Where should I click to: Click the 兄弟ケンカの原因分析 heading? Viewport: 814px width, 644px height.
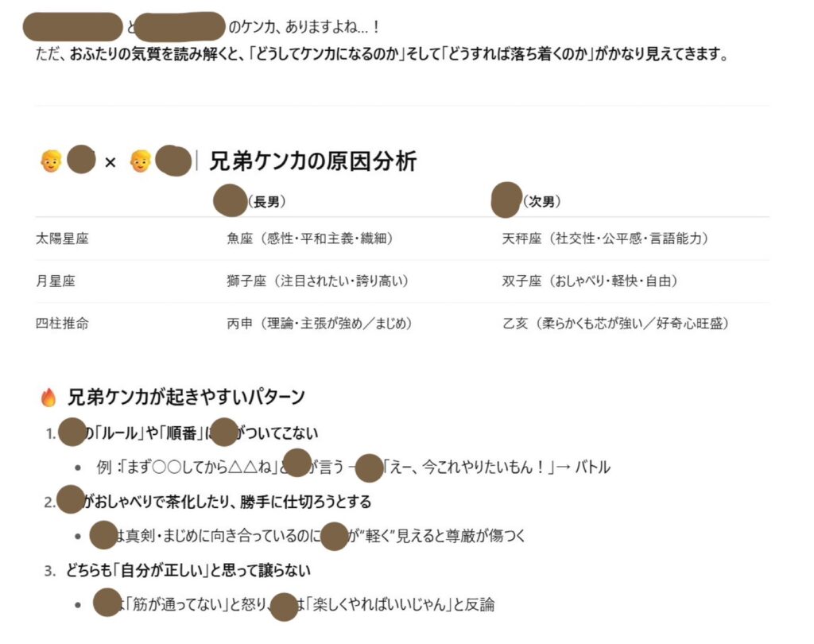[312, 161]
